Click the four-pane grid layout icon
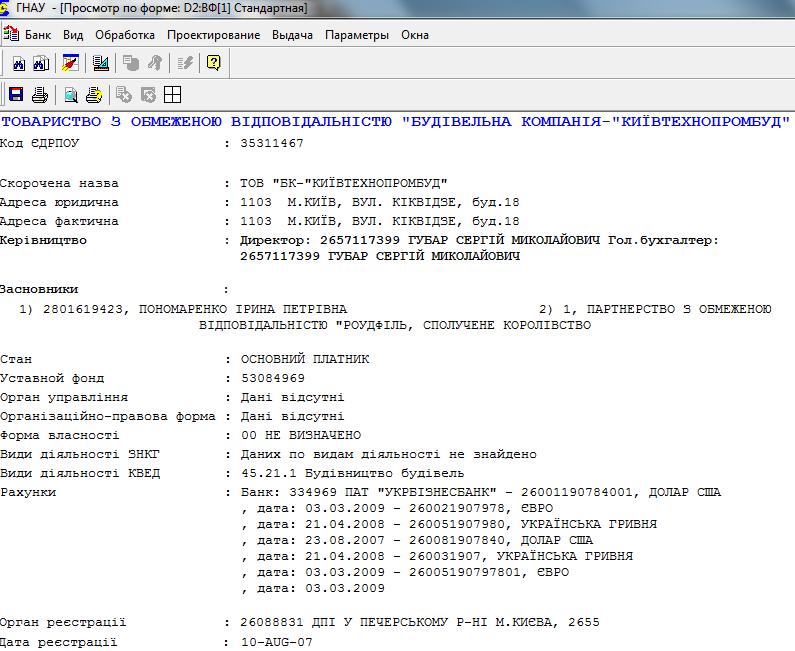This screenshot has height=651, width=795. pos(172,95)
